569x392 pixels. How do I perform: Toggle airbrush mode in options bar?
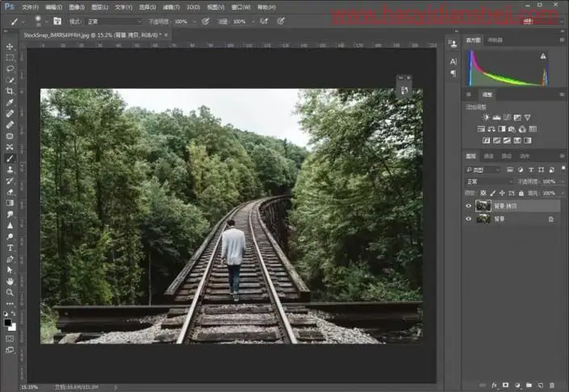[264, 21]
